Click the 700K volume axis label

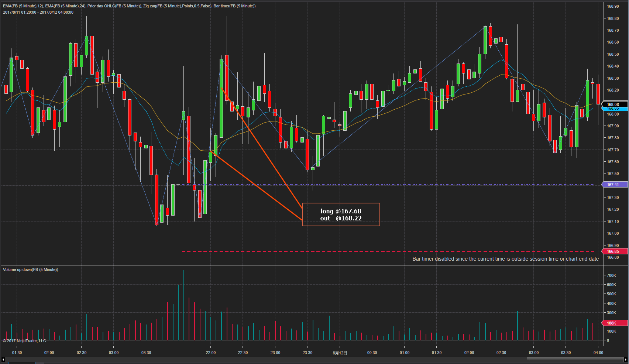pos(611,275)
